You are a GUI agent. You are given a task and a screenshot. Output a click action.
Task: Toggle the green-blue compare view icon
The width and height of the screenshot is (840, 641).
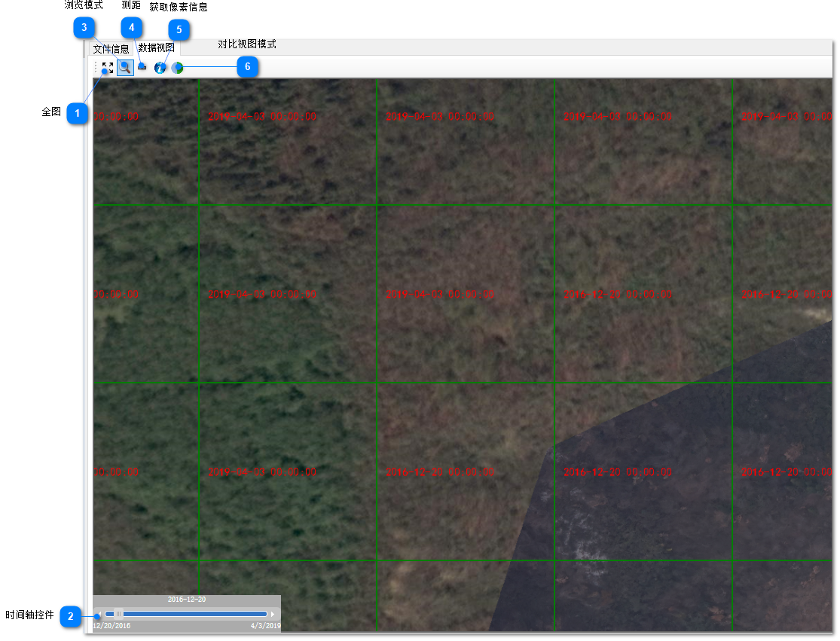click(x=177, y=68)
